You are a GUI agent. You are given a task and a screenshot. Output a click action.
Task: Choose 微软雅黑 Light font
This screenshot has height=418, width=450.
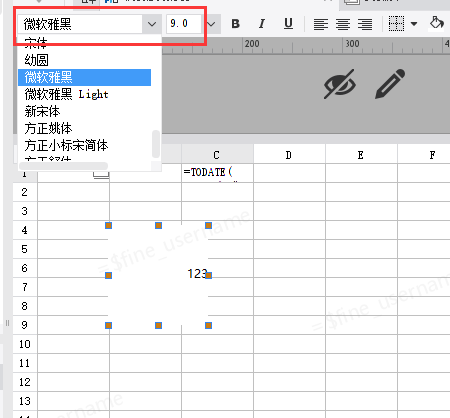point(85,94)
